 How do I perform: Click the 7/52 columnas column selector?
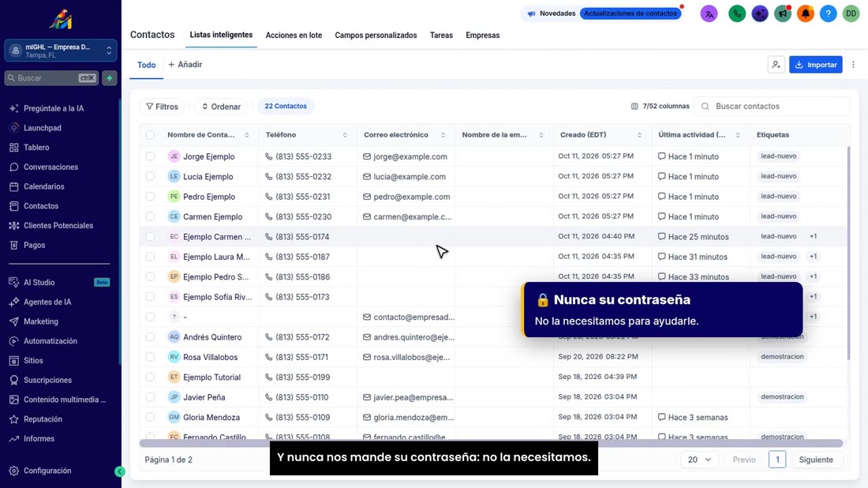click(660, 107)
